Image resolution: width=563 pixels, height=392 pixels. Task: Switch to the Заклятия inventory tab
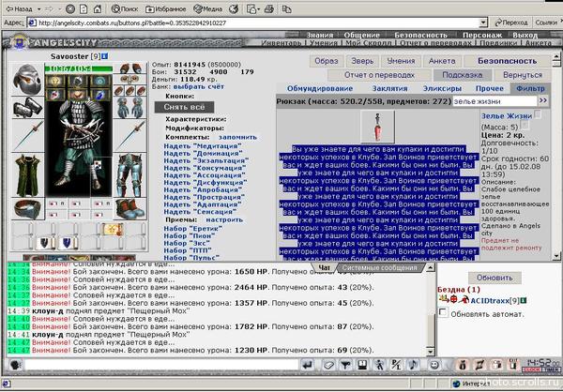[389, 88]
